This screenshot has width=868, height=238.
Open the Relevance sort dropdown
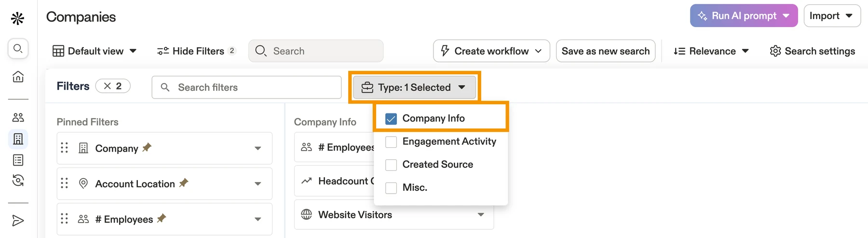pos(711,51)
